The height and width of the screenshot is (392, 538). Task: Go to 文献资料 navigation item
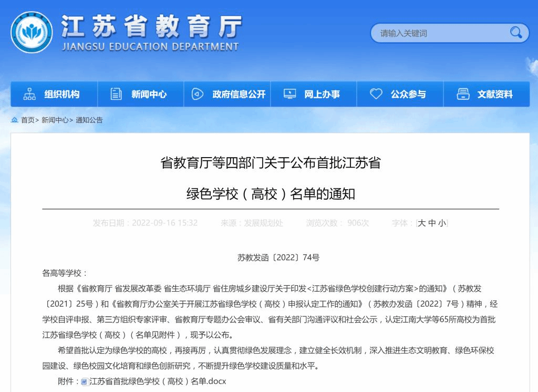coord(495,95)
